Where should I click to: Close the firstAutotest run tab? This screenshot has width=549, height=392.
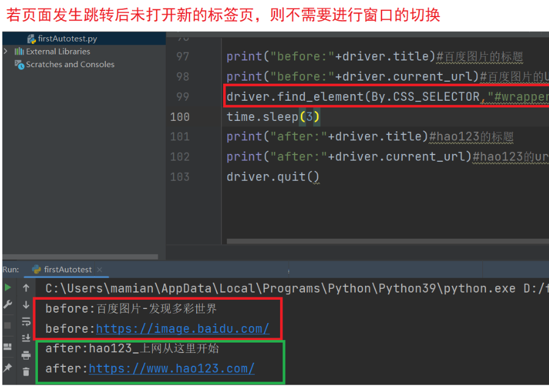[x=100, y=270]
